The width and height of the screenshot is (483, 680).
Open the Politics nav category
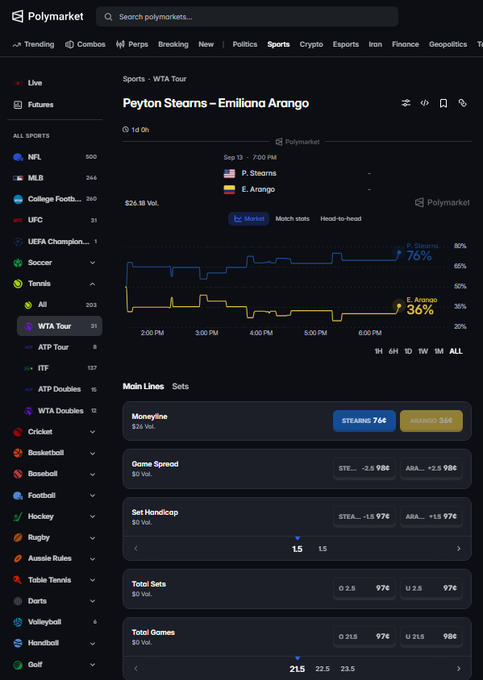(x=245, y=44)
